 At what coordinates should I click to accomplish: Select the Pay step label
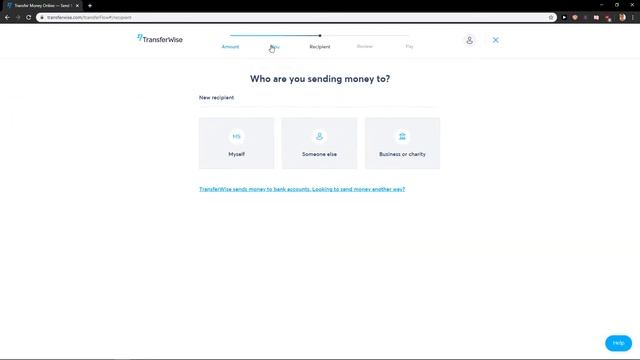tap(409, 47)
